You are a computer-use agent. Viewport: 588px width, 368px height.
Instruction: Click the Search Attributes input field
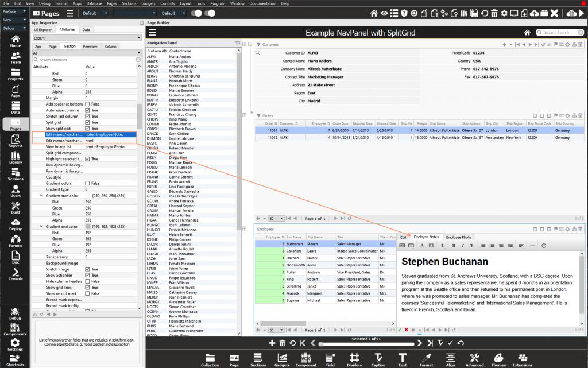[x=87, y=60]
